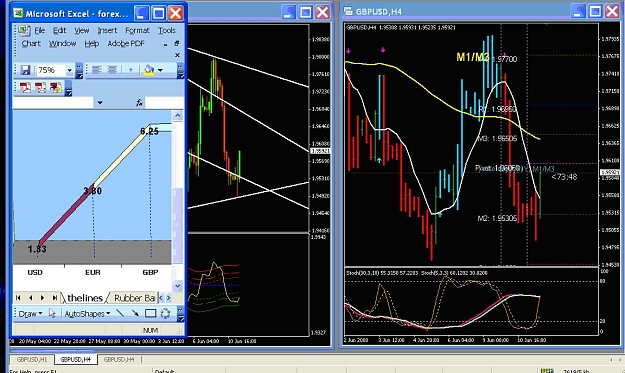Expand PDF toolbar options overflow

click(69, 88)
